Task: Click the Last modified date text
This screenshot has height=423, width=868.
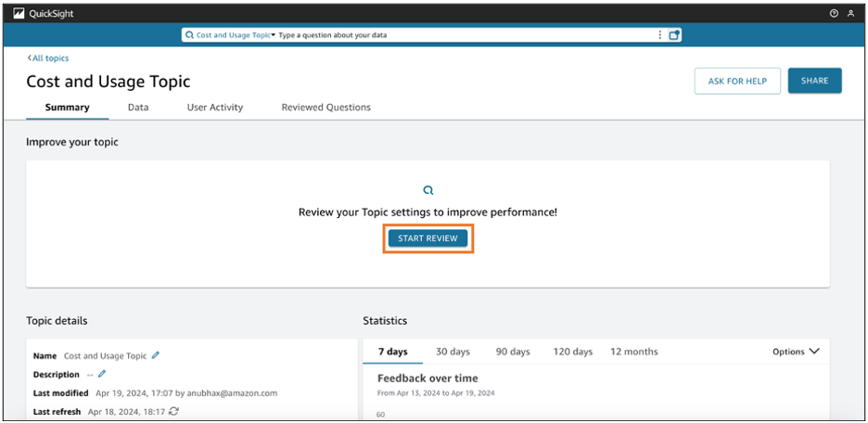Action: pos(186,393)
